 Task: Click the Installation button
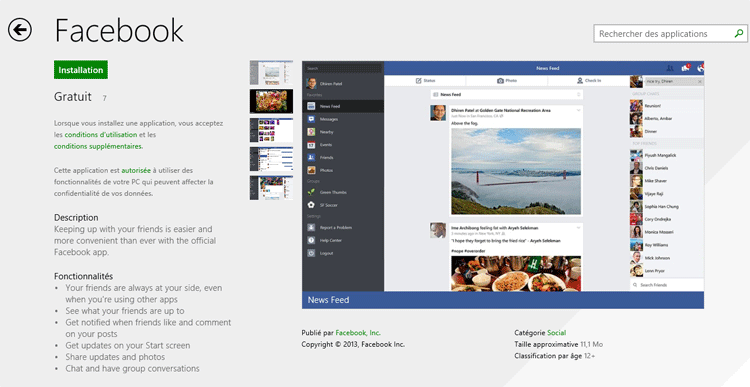click(81, 70)
